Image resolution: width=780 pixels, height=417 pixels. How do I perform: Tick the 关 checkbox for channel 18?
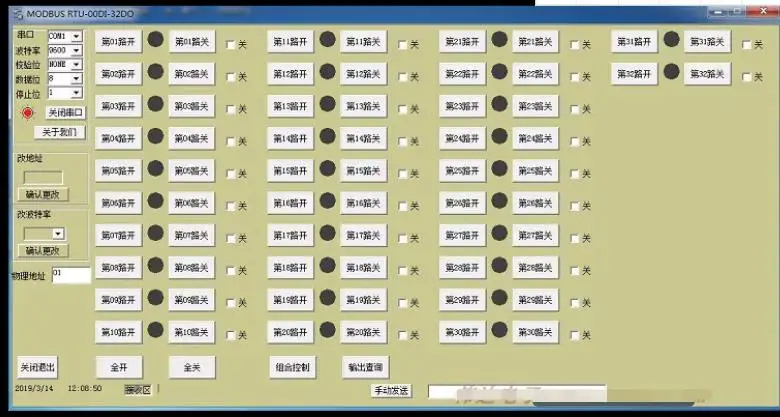tap(402, 271)
